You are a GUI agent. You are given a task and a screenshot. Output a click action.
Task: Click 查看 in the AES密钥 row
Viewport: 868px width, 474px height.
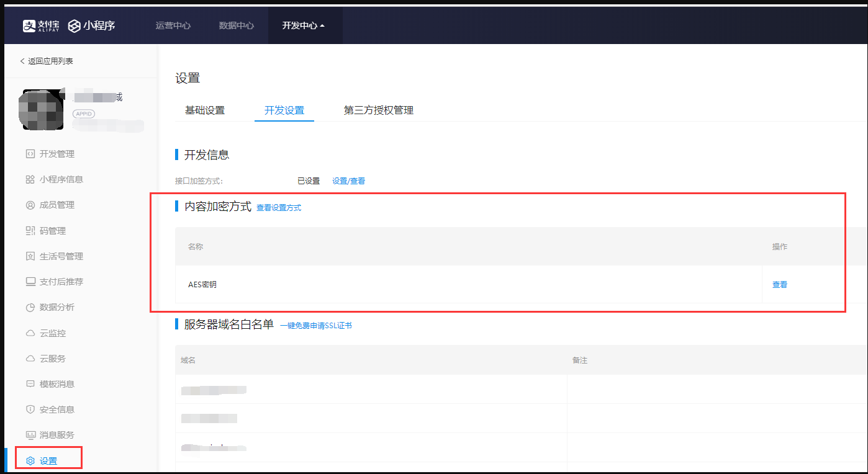tap(780, 285)
